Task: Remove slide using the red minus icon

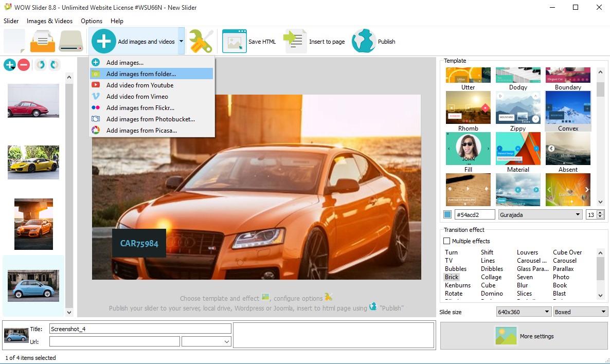Action: [24, 65]
